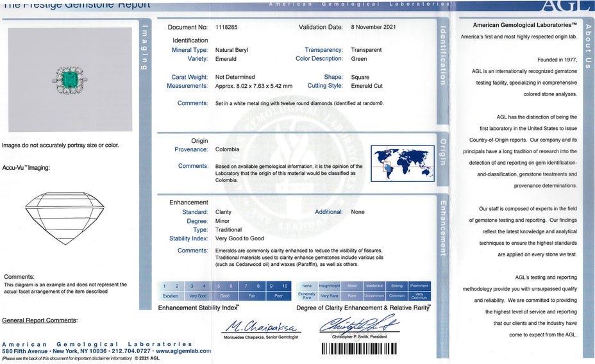
Task: Click the validation date 8 November 2021
Action: pyautogui.click(x=373, y=28)
